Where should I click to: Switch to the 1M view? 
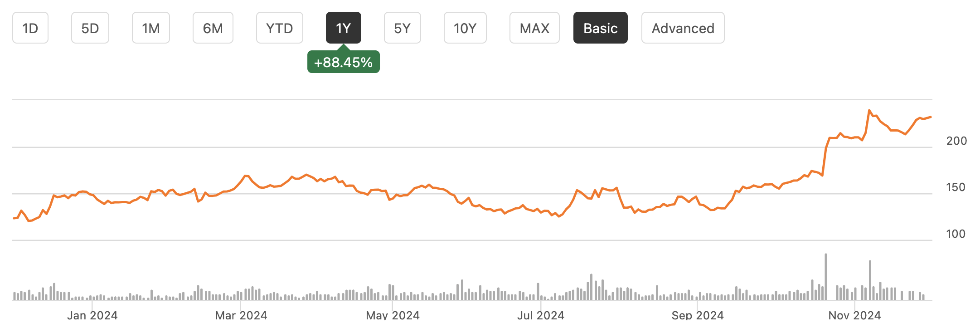(150, 28)
